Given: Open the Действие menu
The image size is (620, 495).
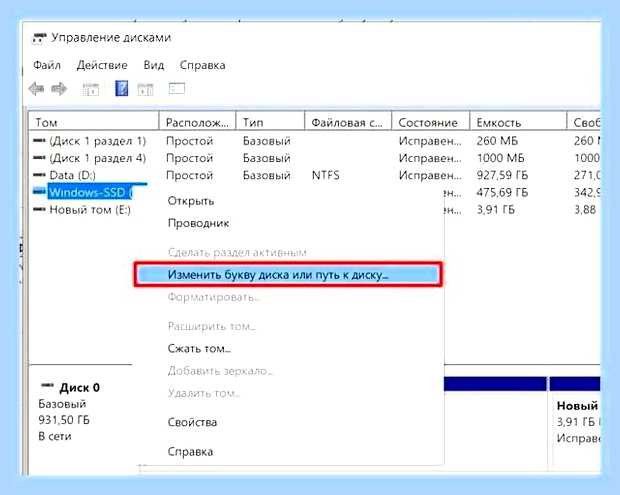Looking at the screenshot, I should coord(102,65).
